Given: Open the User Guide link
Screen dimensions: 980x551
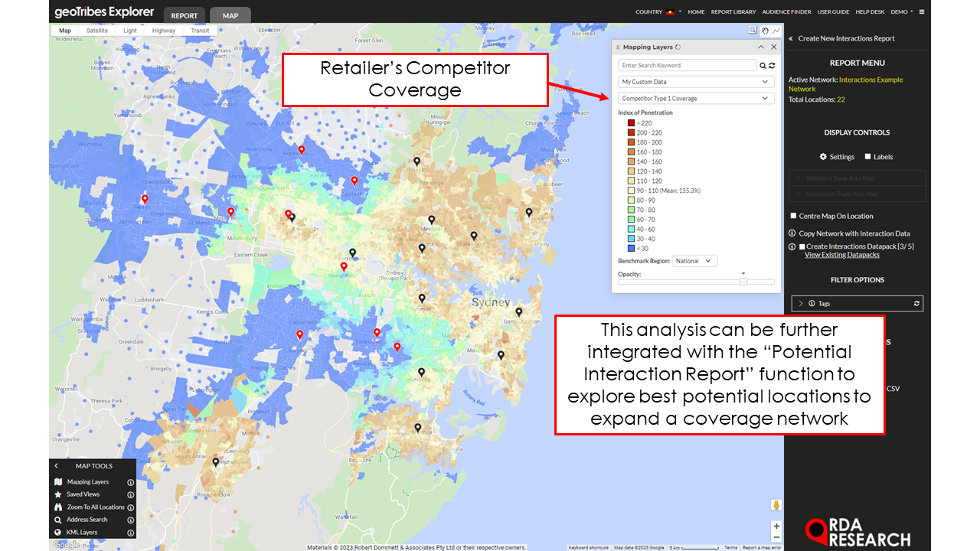Looking at the screenshot, I should 833,12.
